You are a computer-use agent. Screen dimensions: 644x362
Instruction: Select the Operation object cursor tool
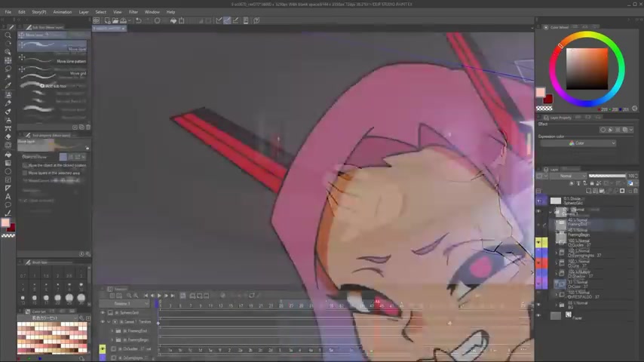click(8, 52)
